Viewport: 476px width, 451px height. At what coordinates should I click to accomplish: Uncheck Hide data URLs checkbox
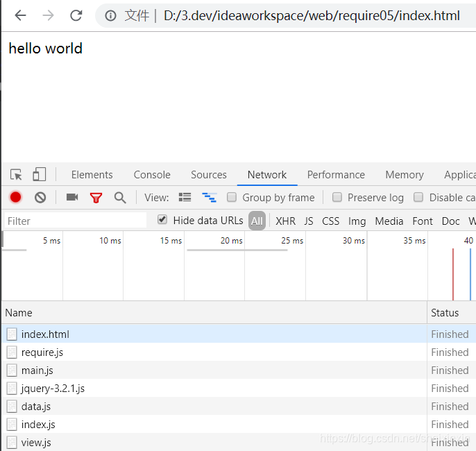(x=162, y=219)
